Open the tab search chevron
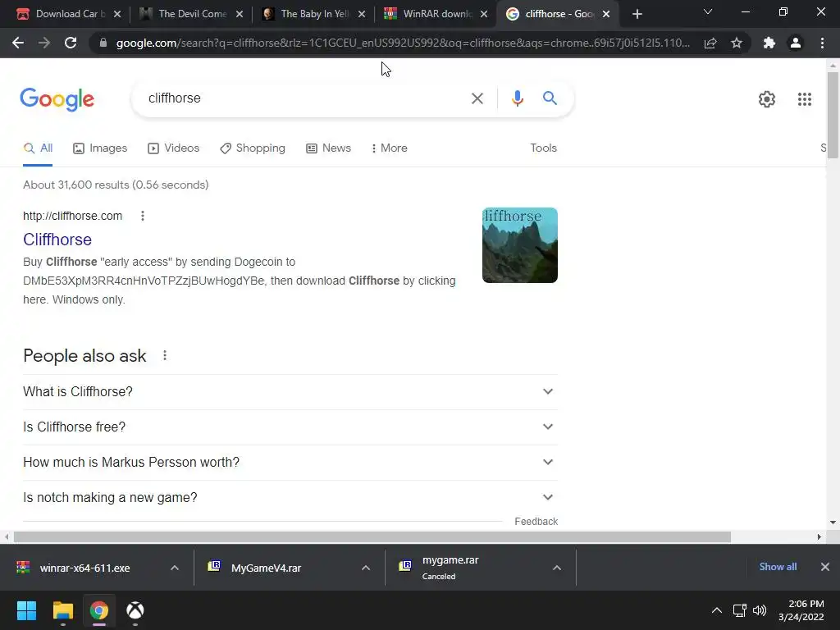Viewport: 840px width, 630px height. [708, 11]
